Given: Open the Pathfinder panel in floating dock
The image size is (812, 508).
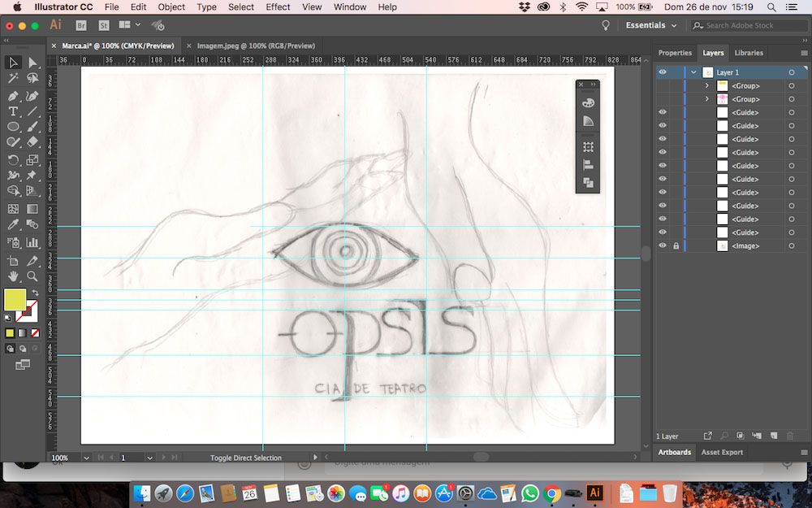Looking at the screenshot, I should [x=588, y=184].
